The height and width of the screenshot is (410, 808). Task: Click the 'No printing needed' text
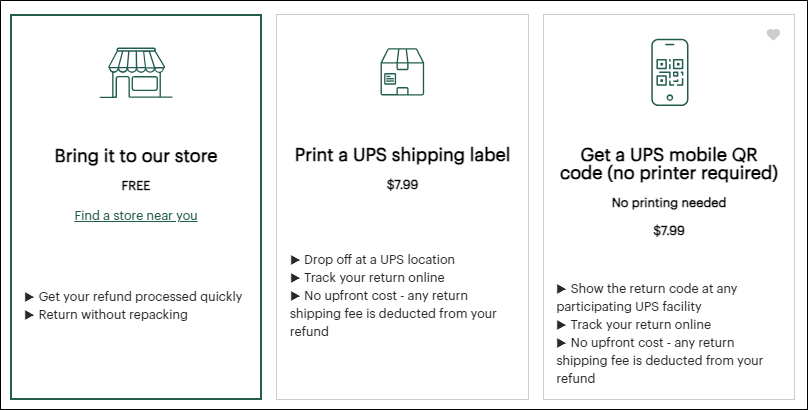coord(668,203)
